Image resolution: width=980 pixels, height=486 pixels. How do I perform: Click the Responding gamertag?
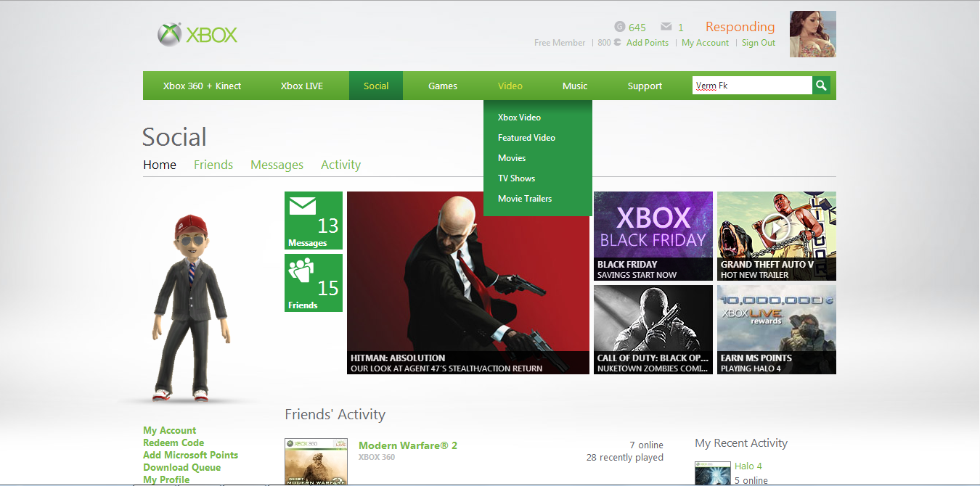740,27
